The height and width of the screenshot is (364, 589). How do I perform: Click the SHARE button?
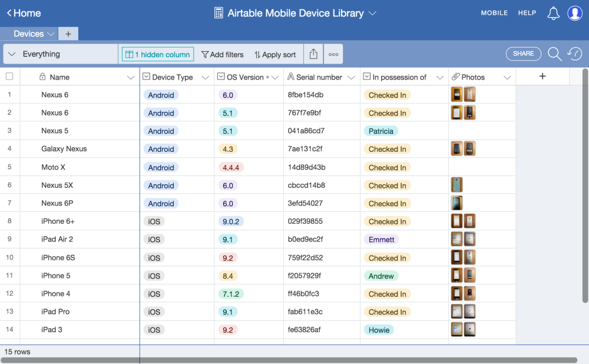(x=523, y=54)
